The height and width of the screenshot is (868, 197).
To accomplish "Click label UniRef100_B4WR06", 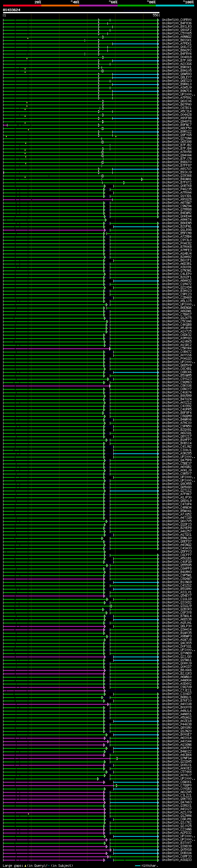I will 177,419.
